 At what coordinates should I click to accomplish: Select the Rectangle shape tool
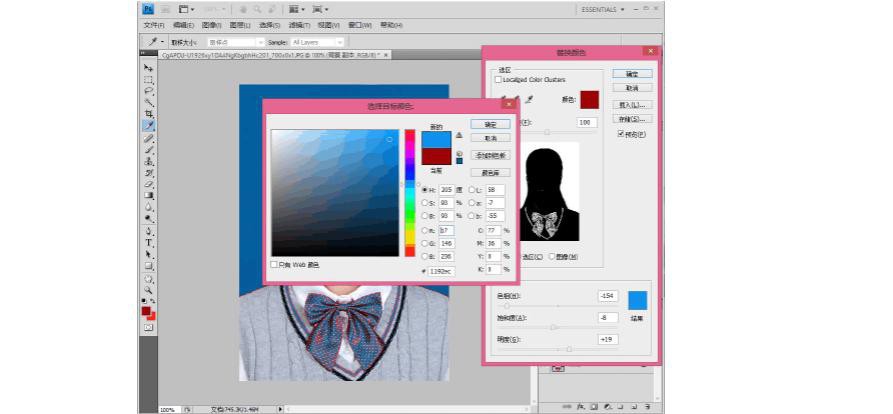149,265
